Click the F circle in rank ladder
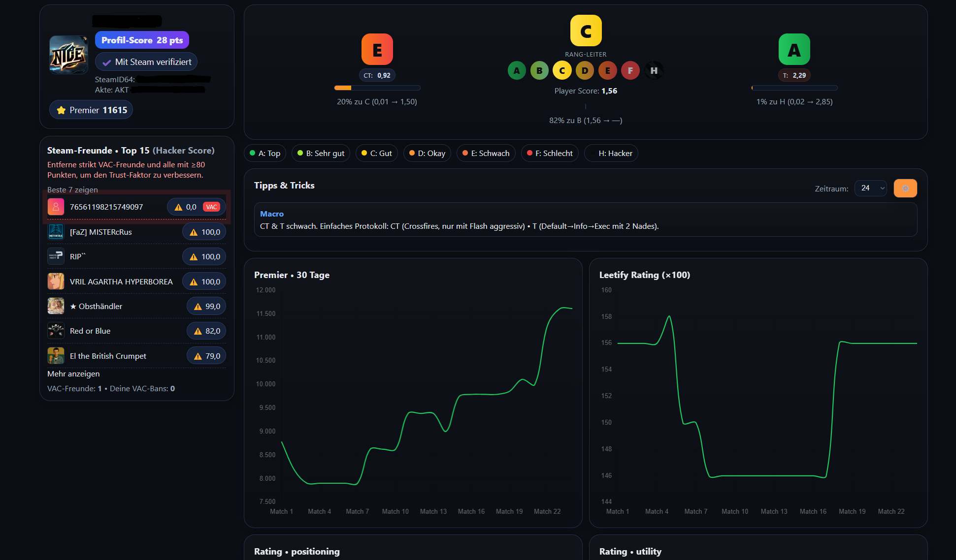This screenshot has width=956, height=560. pyautogui.click(x=630, y=70)
